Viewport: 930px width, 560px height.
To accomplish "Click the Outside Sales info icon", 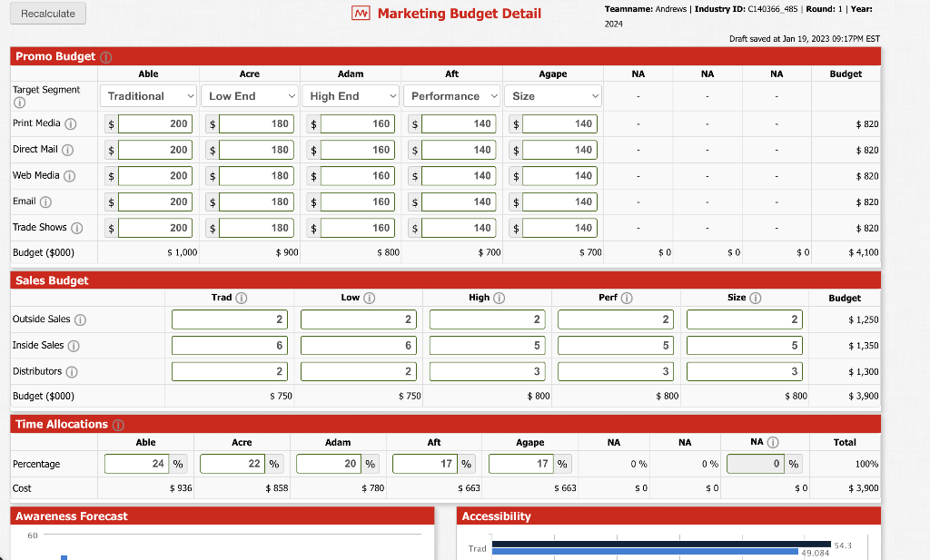I will pos(80,320).
